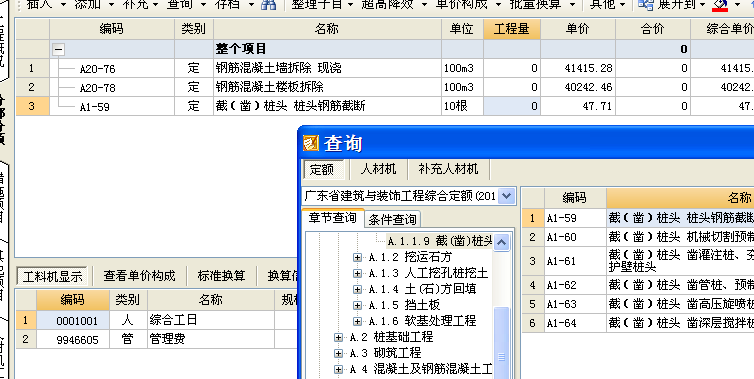Viewport: 754px width, 379px height.
Task: Expand the A.4 混凝土及钢筋混凝土 chapter
Action: [339, 369]
